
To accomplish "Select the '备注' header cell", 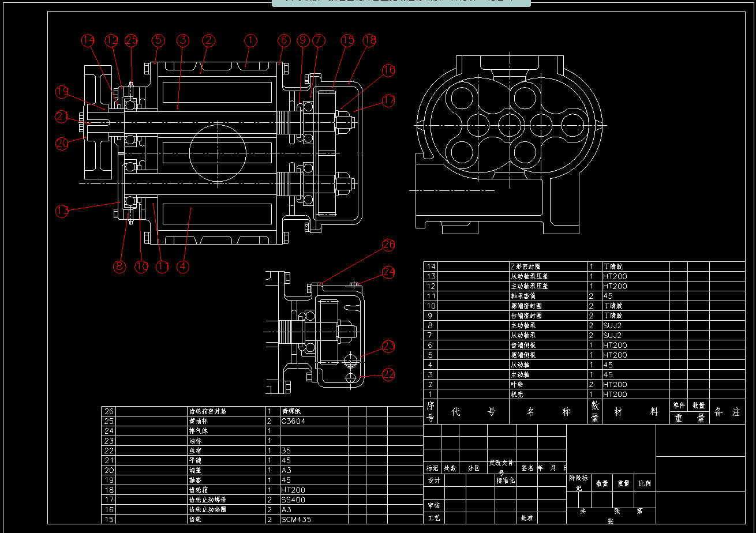I will point(727,412).
